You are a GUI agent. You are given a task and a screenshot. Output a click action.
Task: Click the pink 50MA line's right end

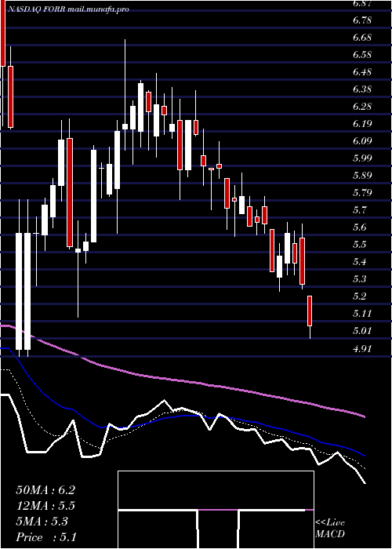(x=364, y=416)
